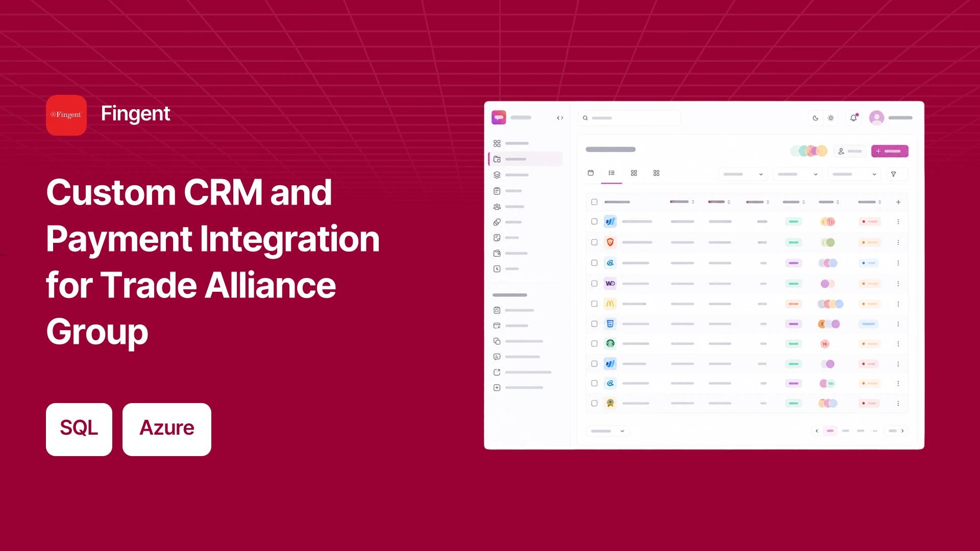Open the overlapping circles sidebar item
This screenshot has width=980, height=551.
(508, 222)
